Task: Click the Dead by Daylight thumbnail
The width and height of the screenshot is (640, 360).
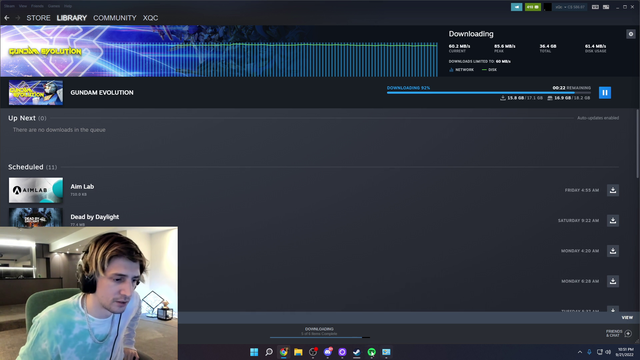Action: 36,217
